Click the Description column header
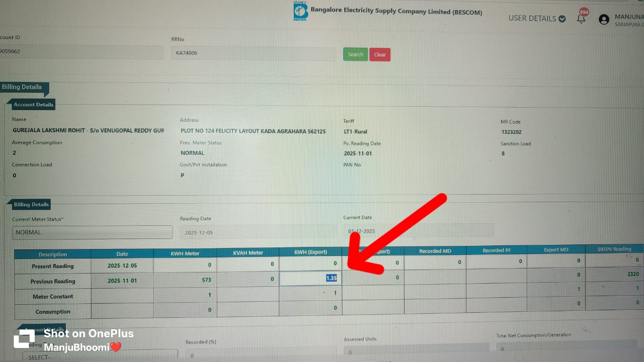The image size is (644, 362). [x=53, y=254]
